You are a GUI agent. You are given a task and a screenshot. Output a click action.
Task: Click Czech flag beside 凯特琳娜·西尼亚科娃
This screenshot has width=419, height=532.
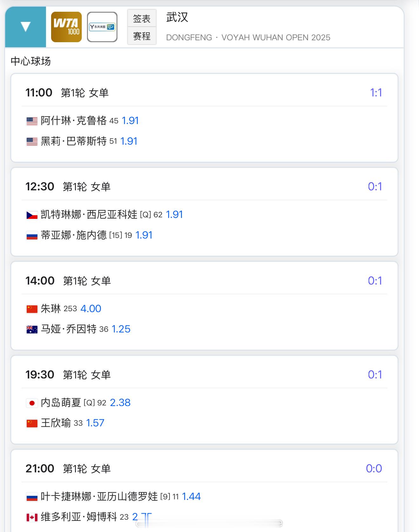click(x=32, y=215)
